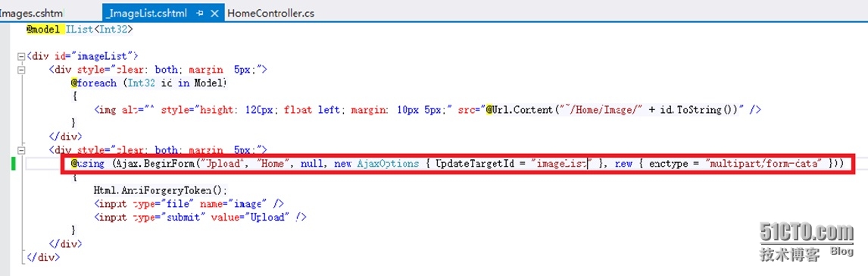
Task: Click the img tag's alt attribute
Action: [139, 110]
